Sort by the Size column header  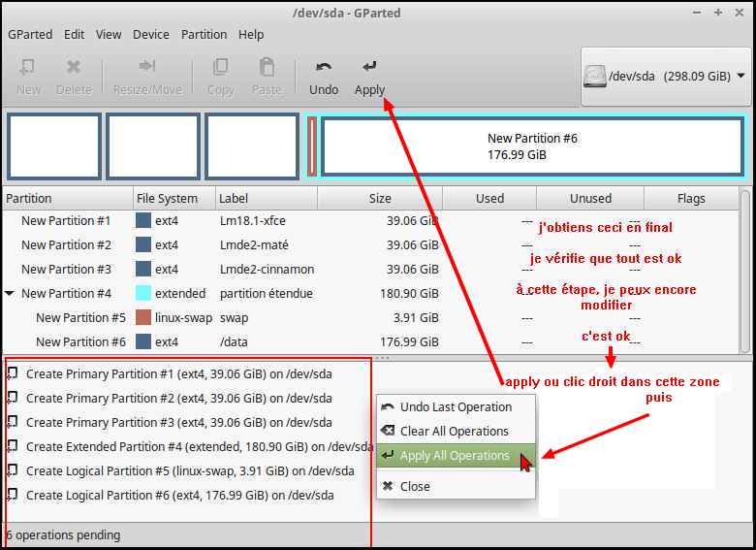[380, 198]
